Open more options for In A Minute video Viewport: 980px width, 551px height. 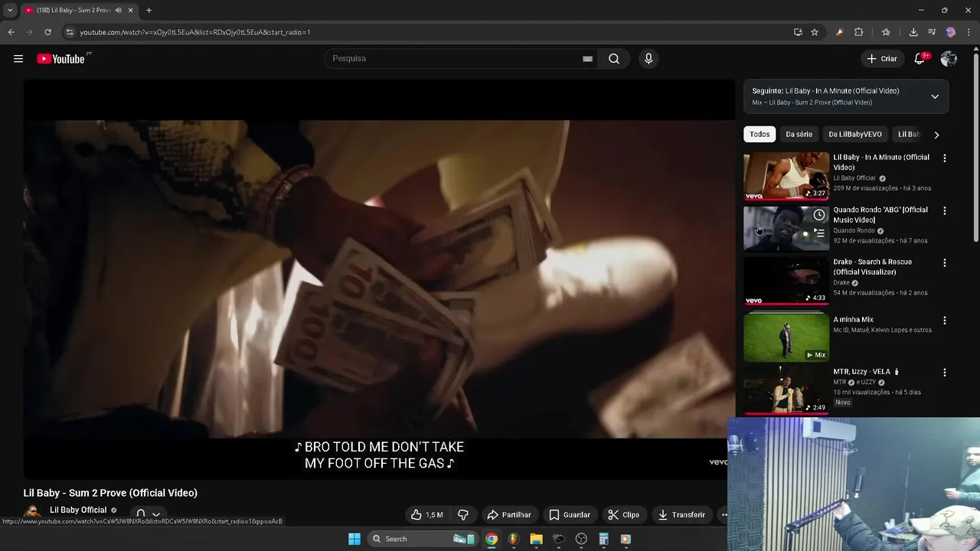(x=944, y=158)
